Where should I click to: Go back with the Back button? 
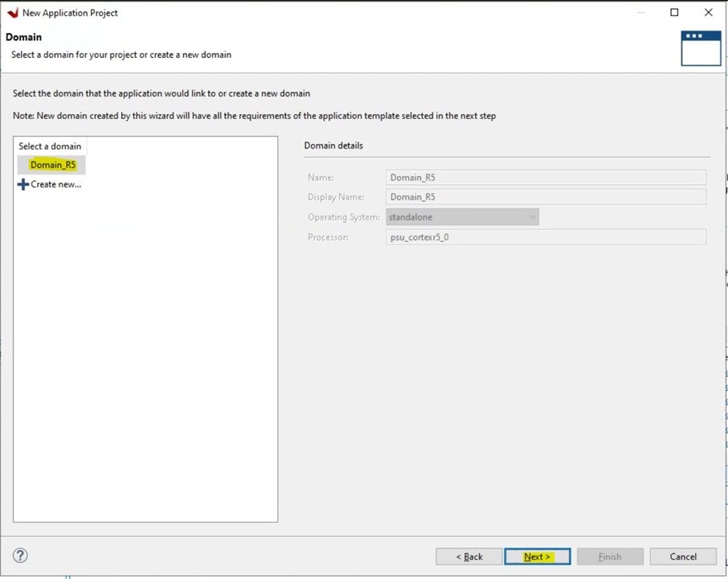click(468, 556)
